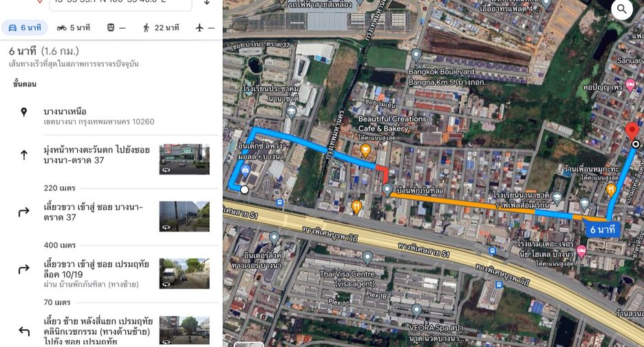Open street view thumbnail for 220 เมตร turn right step
Viewport: 644px width, 347px height.
[184, 216]
